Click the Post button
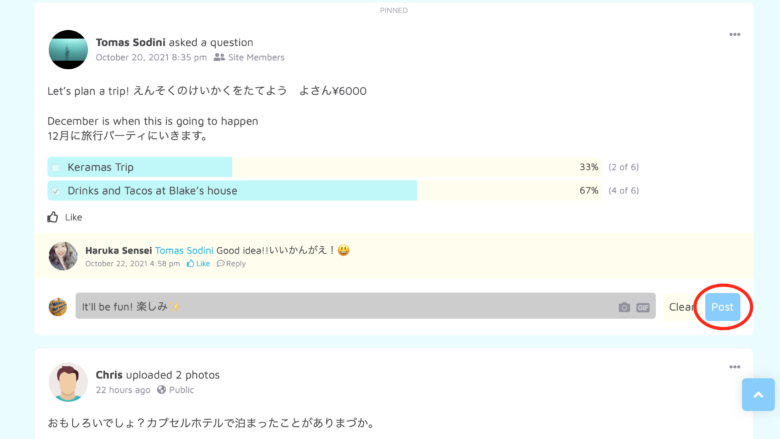This screenshot has height=439, width=780. point(722,307)
